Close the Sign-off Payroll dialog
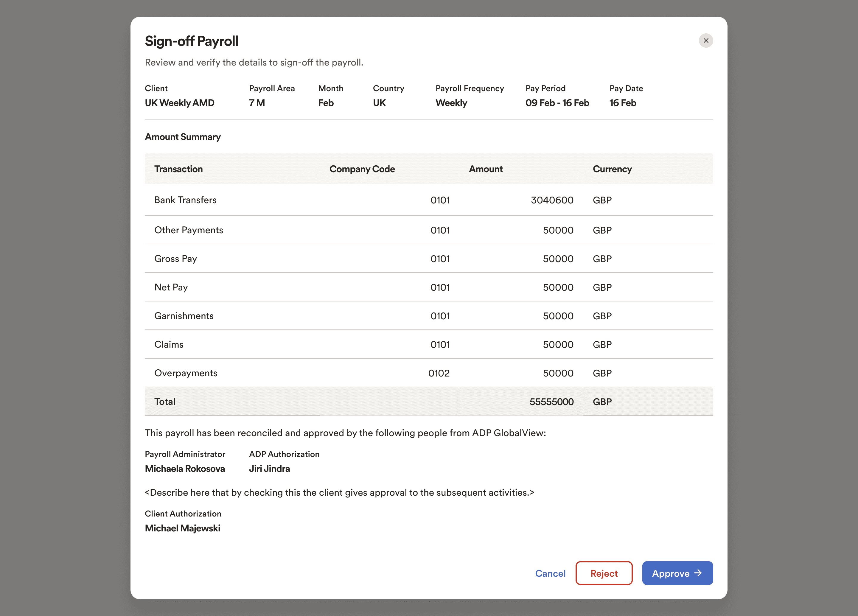The height and width of the screenshot is (616, 858). [x=705, y=41]
